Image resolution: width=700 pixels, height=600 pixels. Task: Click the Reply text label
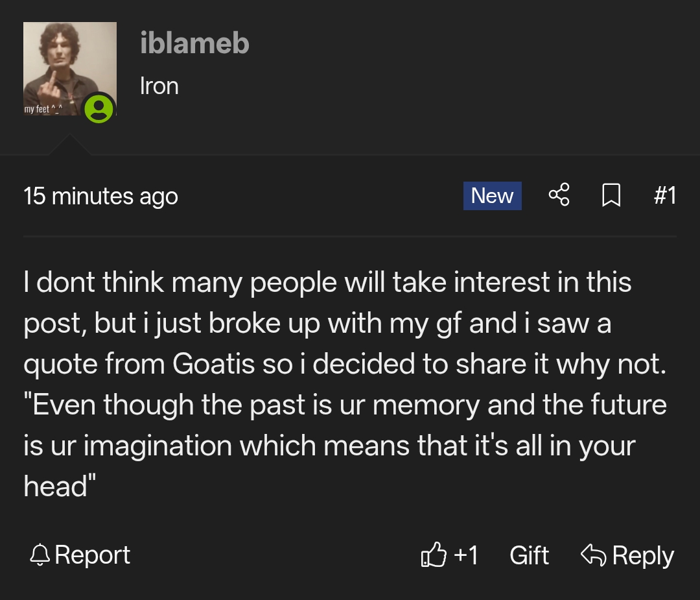pyautogui.click(x=643, y=555)
